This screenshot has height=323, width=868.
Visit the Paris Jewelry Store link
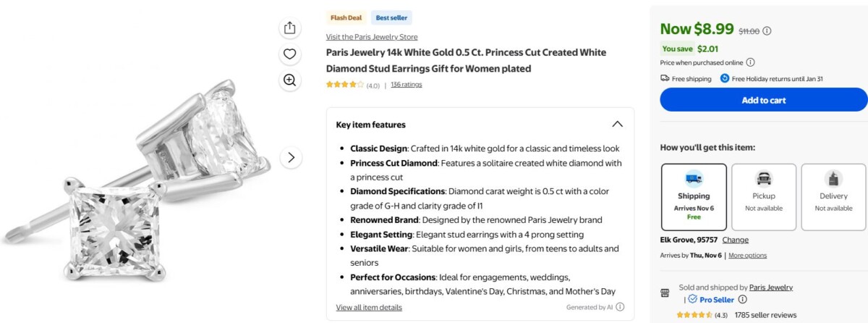(x=372, y=37)
